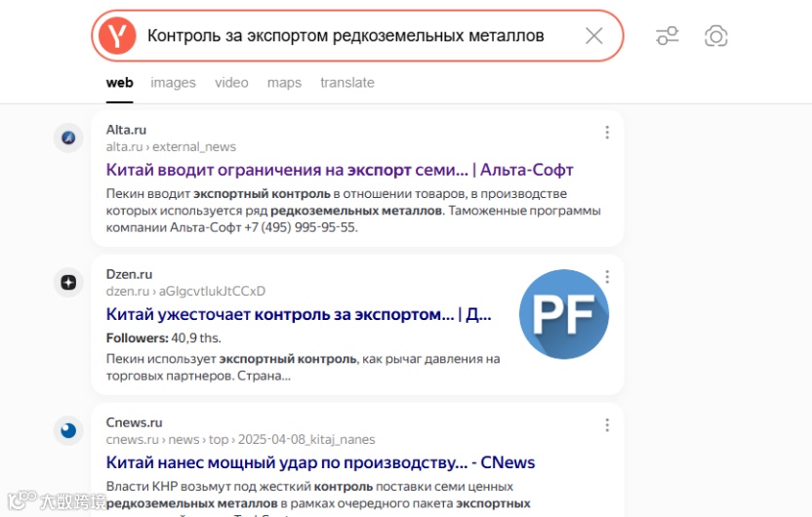The width and height of the screenshot is (812, 517).
Task: Switch to the maps tab
Action: [284, 83]
